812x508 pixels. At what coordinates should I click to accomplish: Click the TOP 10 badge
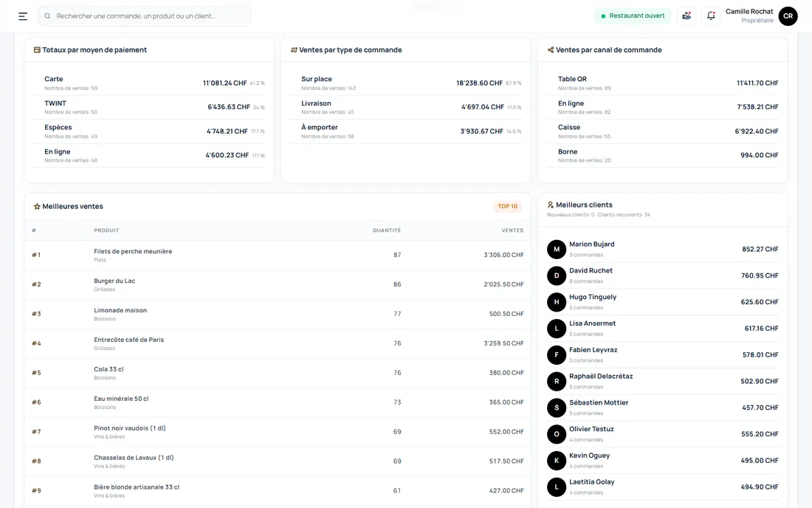pos(508,206)
